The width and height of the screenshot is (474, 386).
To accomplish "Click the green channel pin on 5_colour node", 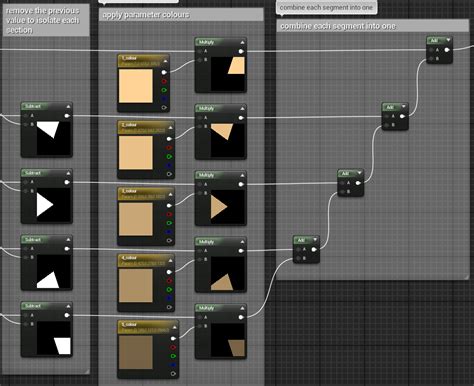I will click(173, 356).
